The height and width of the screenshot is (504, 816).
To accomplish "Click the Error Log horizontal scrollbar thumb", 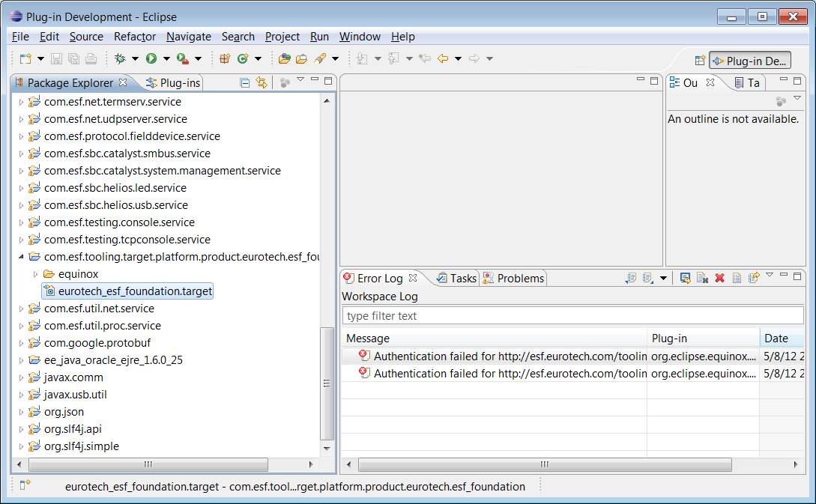I will (x=545, y=464).
